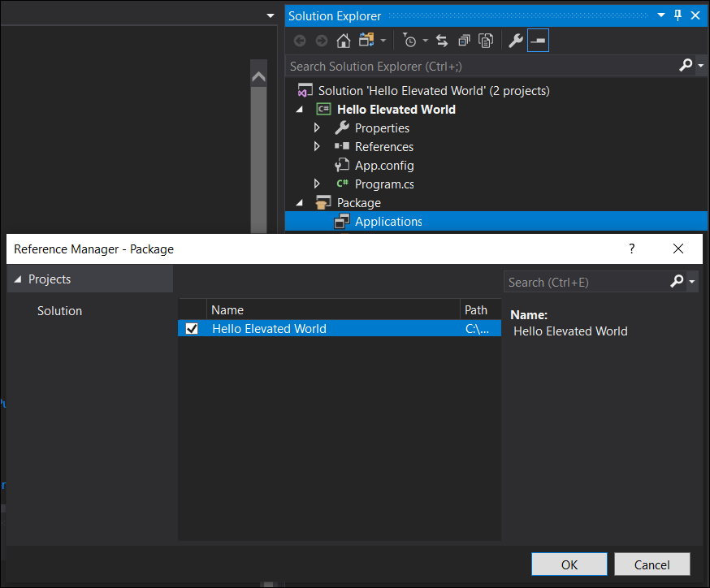The width and height of the screenshot is (710, 588).
Task: Select the References tree item
Action: click(x=384, y=147)
